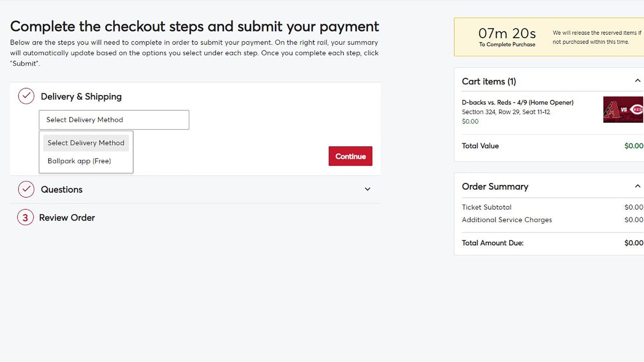Click the Questions step checkmark icon

26,189
